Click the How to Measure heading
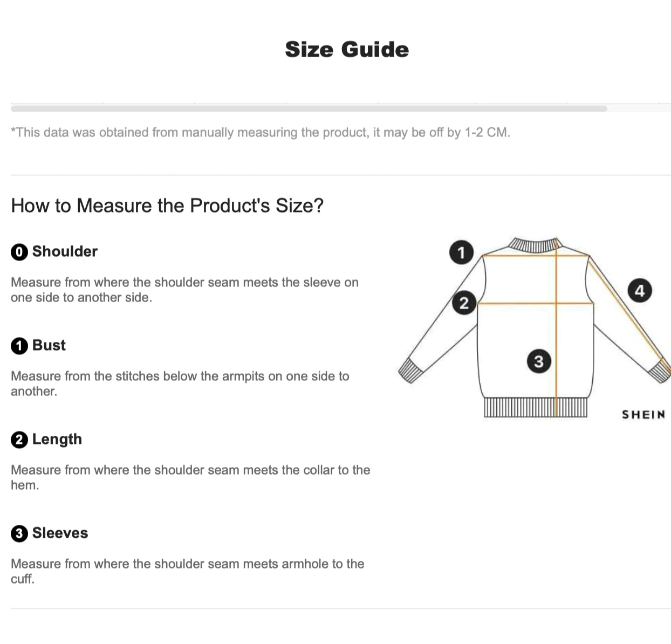The width and height of the screenshot is (671, 644). (167, 205)
